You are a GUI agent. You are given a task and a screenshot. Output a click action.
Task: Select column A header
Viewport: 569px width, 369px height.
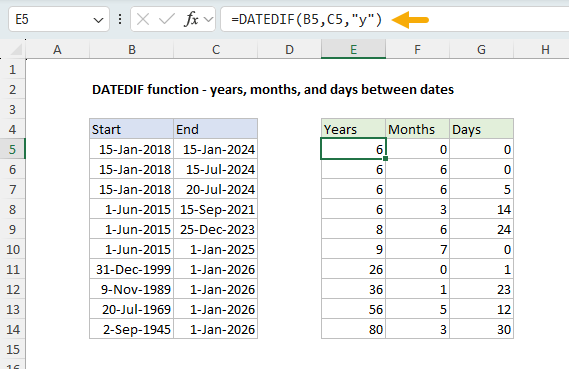pyautogui.click(x=57, y=49)
